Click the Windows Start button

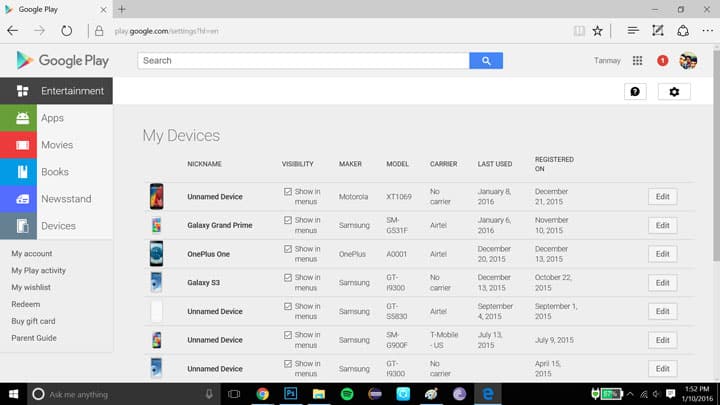point(13,394)
